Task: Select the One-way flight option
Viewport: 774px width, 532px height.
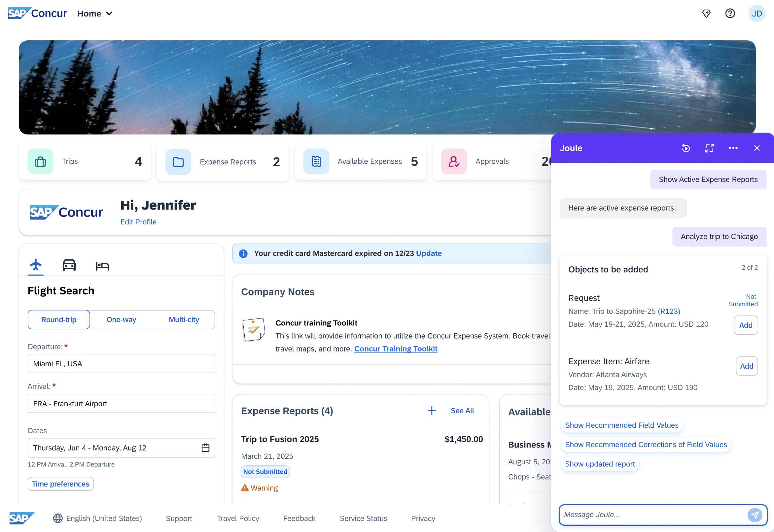Action: 121,320
